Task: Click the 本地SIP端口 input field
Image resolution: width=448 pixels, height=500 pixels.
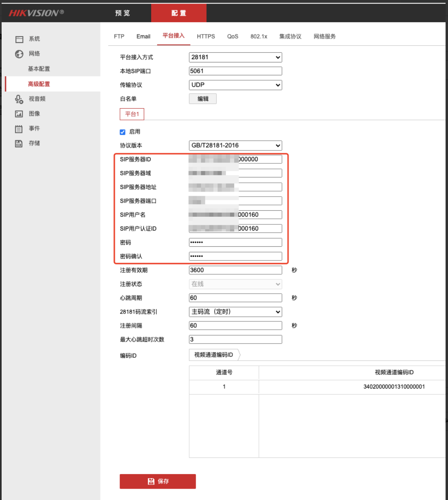Action: [235, 71]
